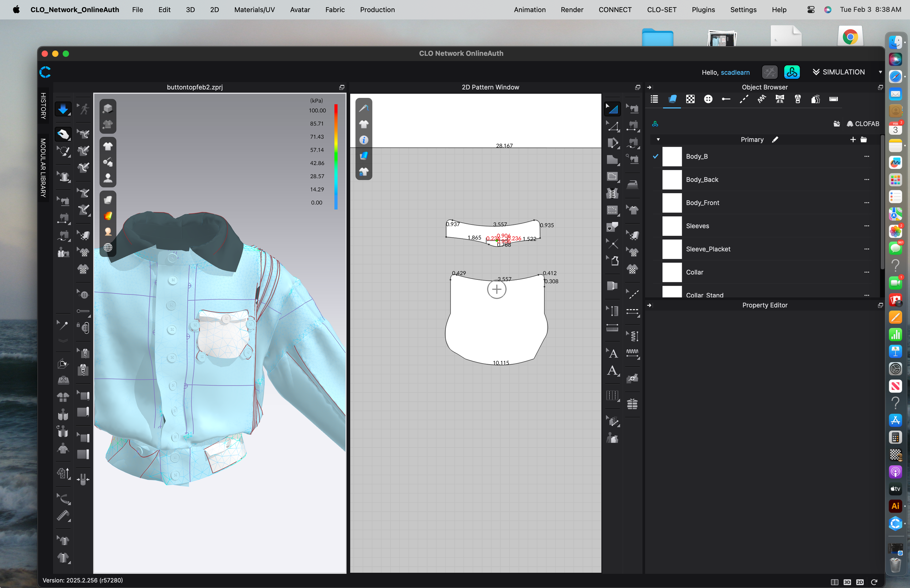Click the pencil icon next to Primary
The width and height of the screenshot is (910, 588).
[x=775, y=140]
